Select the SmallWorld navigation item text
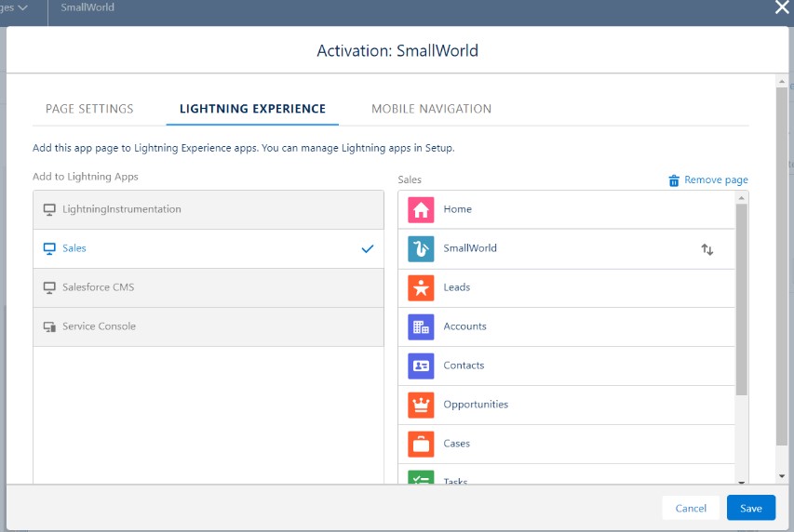 470,248
